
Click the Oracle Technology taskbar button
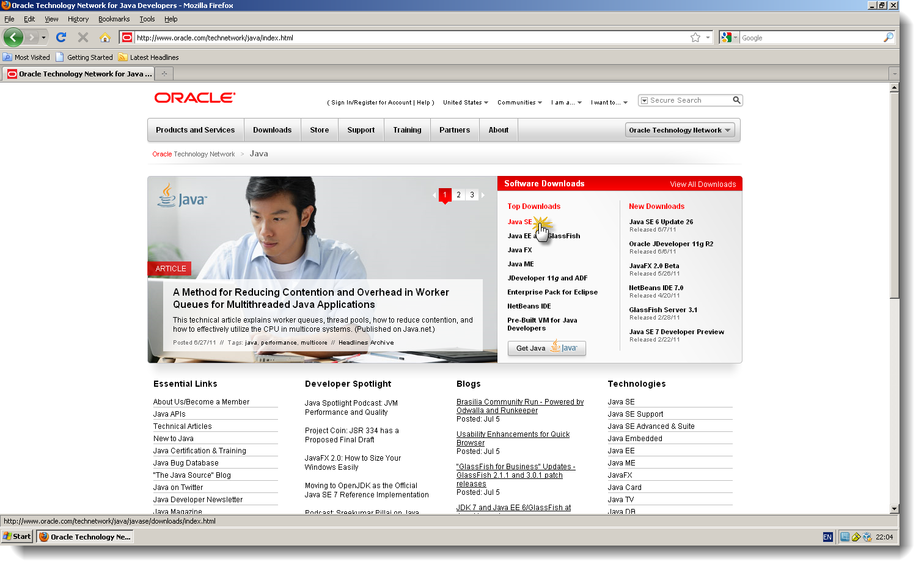tap(84, 536)
